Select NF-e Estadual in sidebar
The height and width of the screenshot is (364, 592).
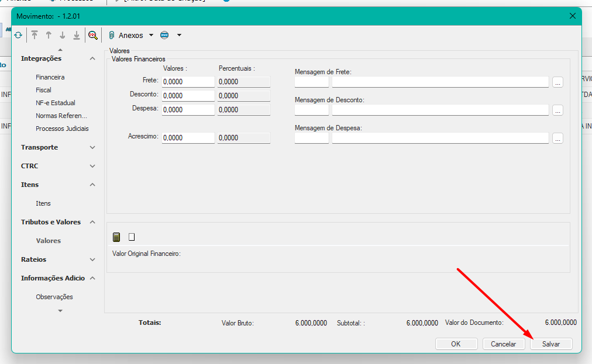coord(55,103)
